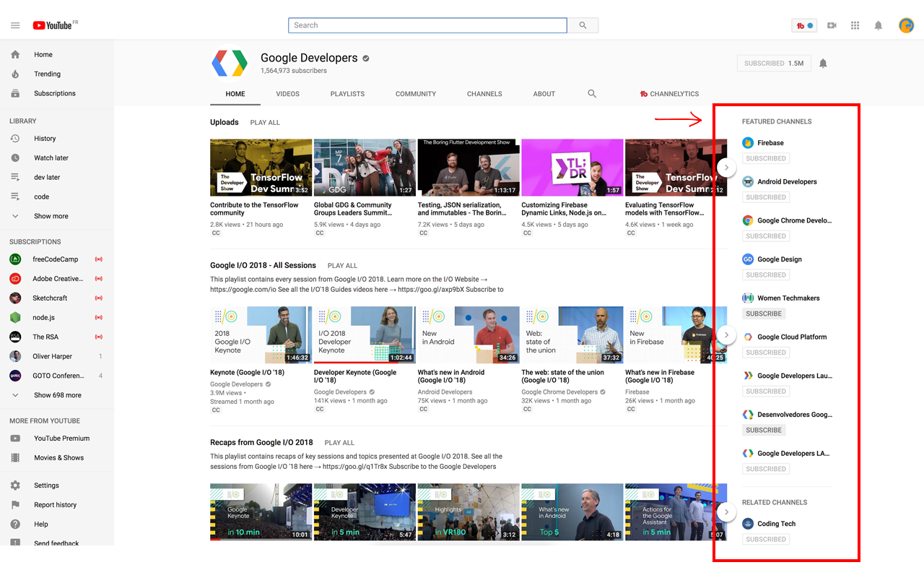Open the Adobe Creative subscription
The width and height of the screenshot is (924, 578).
click(x=57, y=279)
